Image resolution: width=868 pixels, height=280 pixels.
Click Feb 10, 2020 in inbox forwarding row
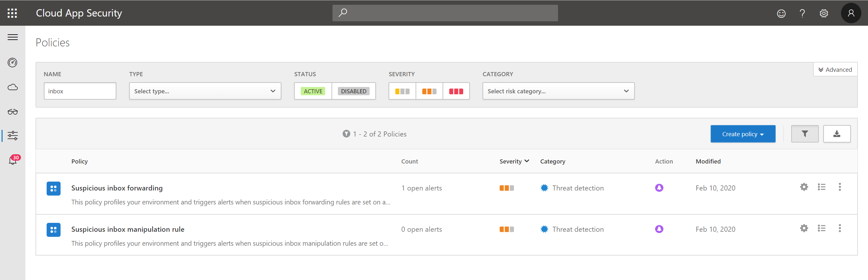[x=715, y=188]
